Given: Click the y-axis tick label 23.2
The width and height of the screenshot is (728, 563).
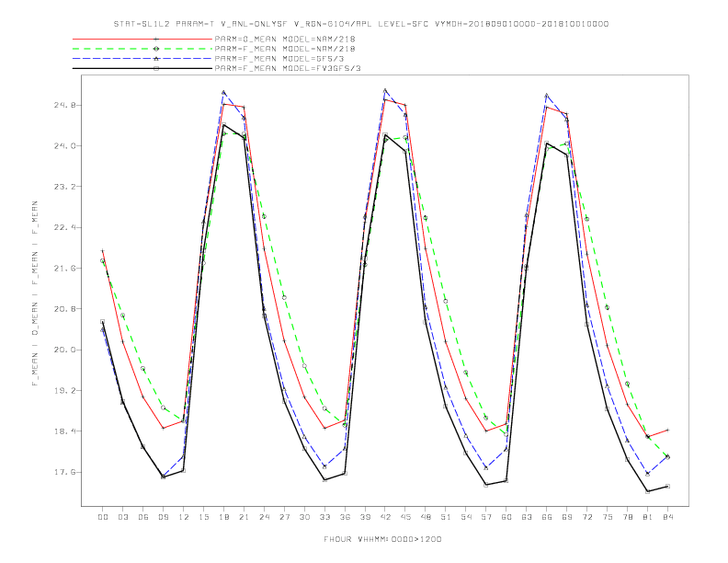Looking at the screenshot, I should [x=63, y=187].
